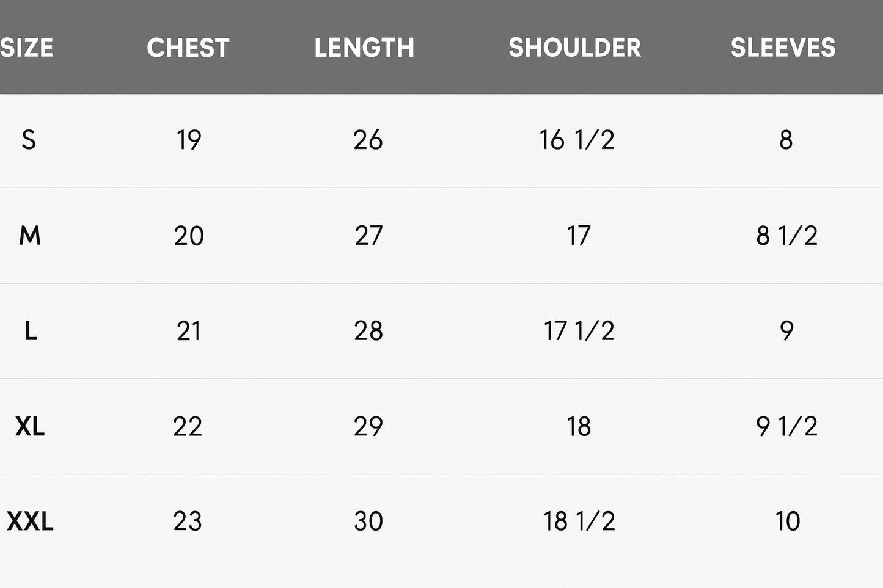
Task: Click chest value 19 in the S row
Action: tap(189, 140)
